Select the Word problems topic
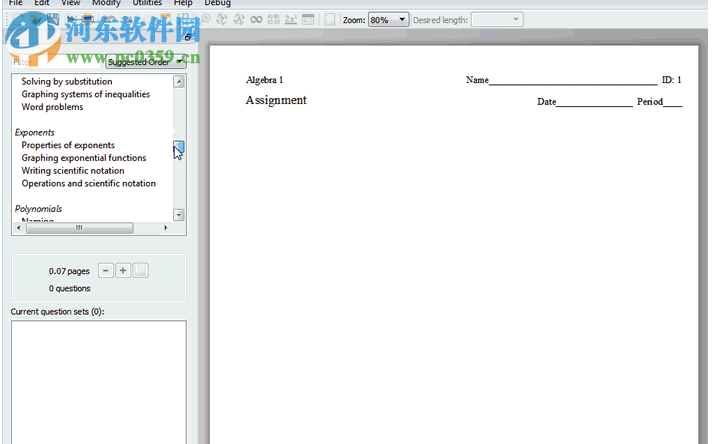727x444 pixels. (52, 107)
